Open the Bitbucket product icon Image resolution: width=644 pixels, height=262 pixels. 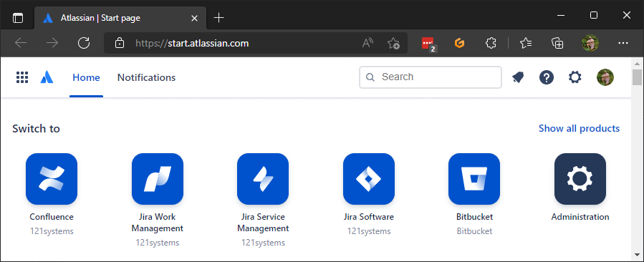click(x=474, y=179)
